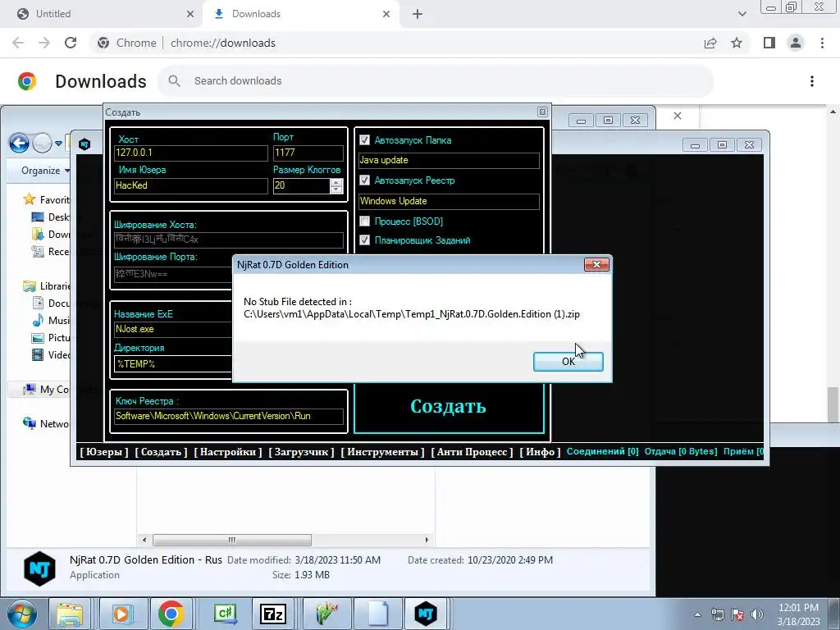Open the [ Загрузчик ] menu item
Screen dimensions: 840x630
click(x=301, y=452)
